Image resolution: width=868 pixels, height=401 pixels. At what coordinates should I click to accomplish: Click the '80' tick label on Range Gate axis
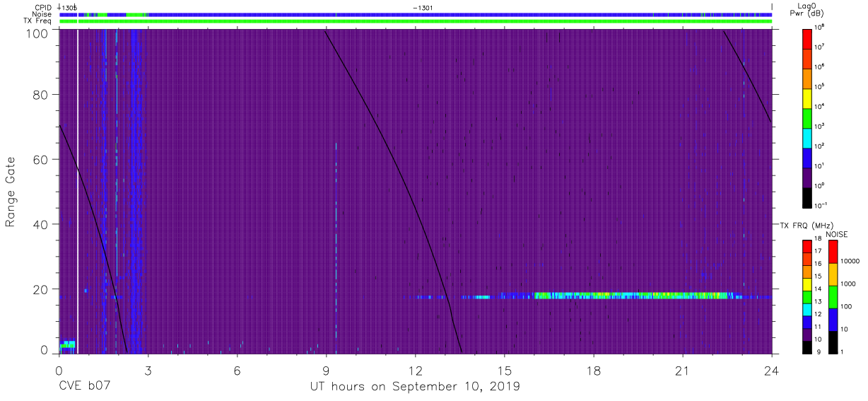coord(40,95)
